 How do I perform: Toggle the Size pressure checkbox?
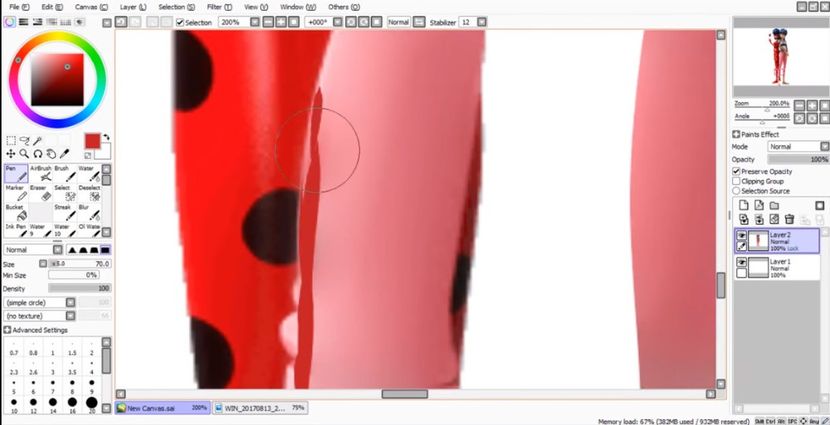pyautogui.click(x=43, y=264)
